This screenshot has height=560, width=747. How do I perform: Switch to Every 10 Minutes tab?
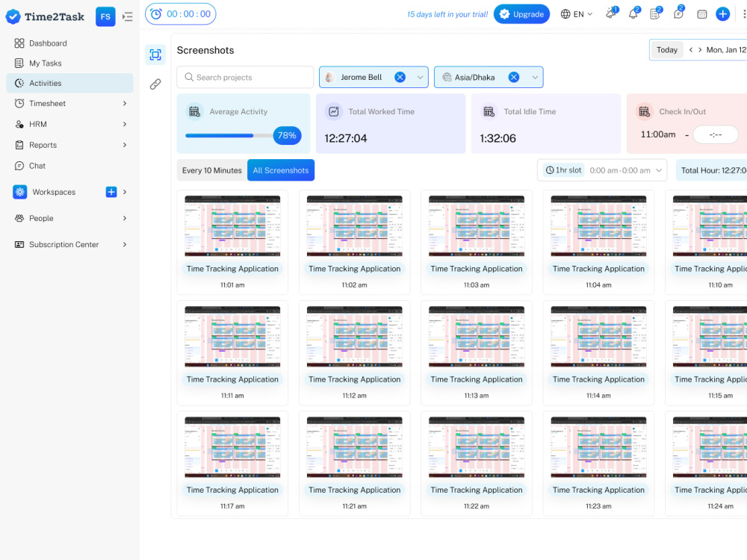(x=212, y=170)
